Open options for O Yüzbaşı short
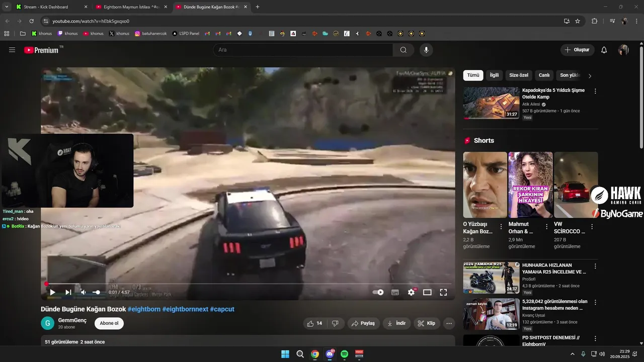This screenshot has width=644, height=362. pyautogui.click(x=501, y=227)
